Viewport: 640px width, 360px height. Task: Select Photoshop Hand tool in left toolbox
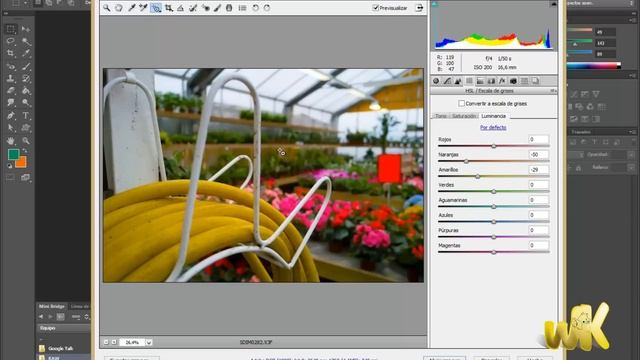tap(11, 141)
